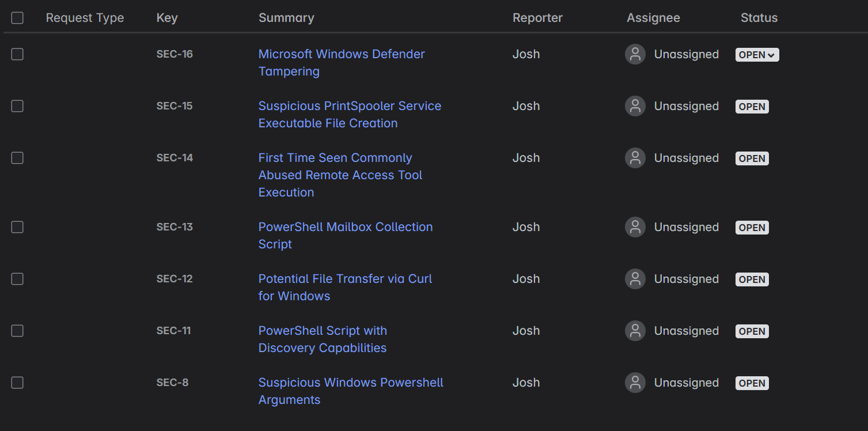Tick the checkbox beside SEC-13
This screenshot has height=431, width=868.
coord(17,227)
